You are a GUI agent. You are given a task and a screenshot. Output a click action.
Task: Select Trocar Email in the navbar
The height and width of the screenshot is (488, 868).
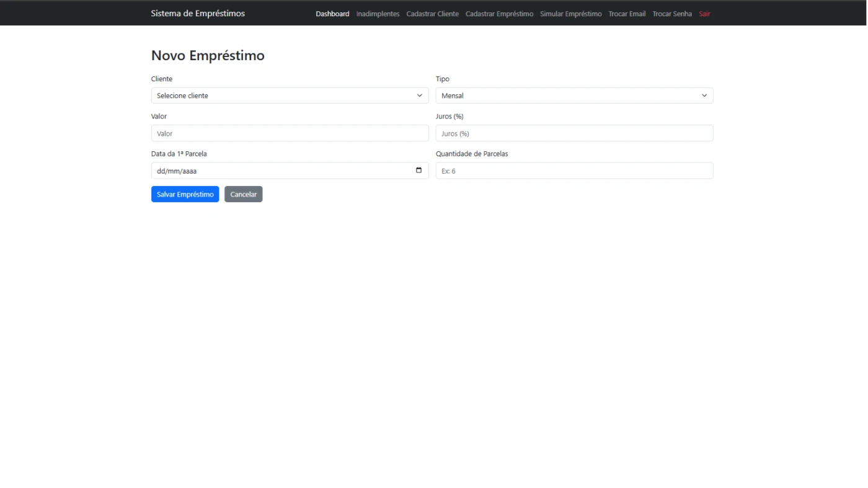(627, 14)
